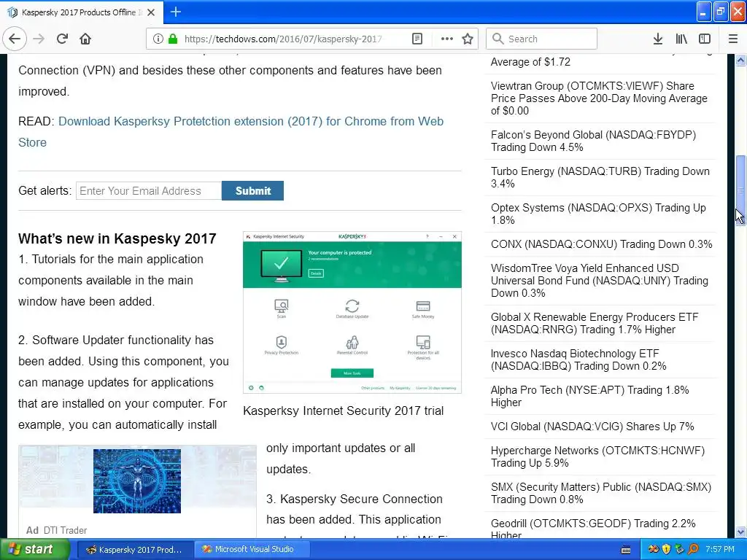The height and width of the screenshot is (560, 747).
Task: Click the green secure padlock icon
Action: [173, 39]
